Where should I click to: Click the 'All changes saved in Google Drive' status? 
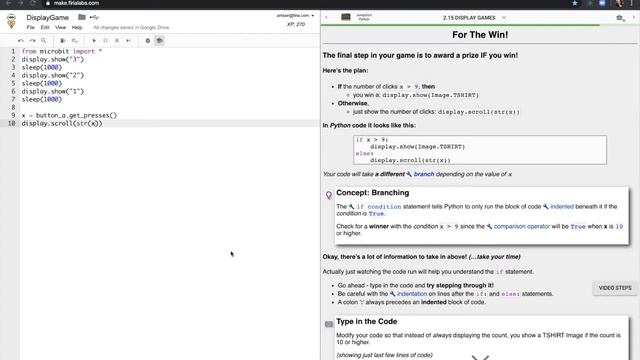pos(131,27)
